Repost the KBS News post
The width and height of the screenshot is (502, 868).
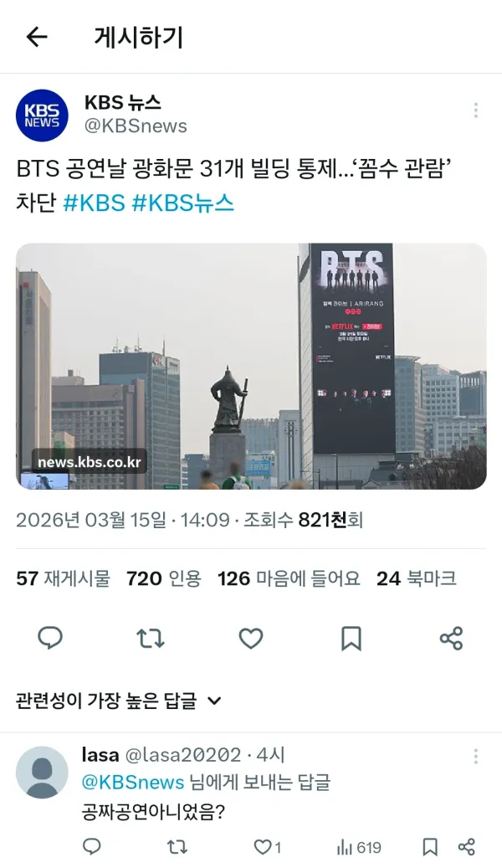[x=150, y=639]
